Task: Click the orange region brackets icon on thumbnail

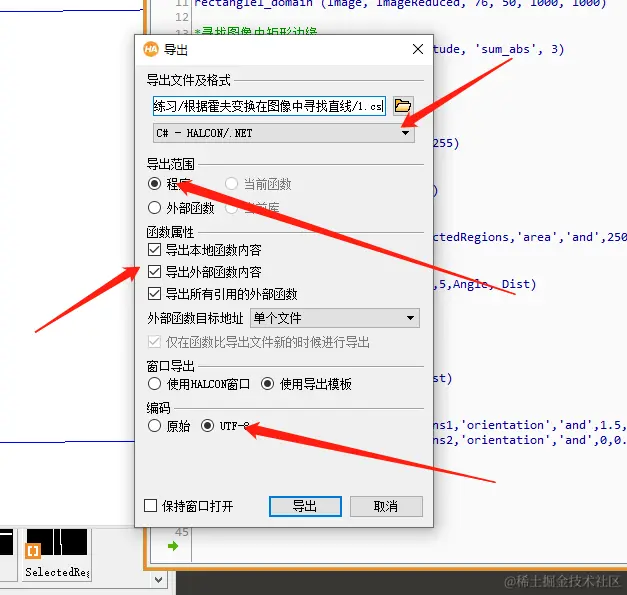Action: (x=33, y=551)
